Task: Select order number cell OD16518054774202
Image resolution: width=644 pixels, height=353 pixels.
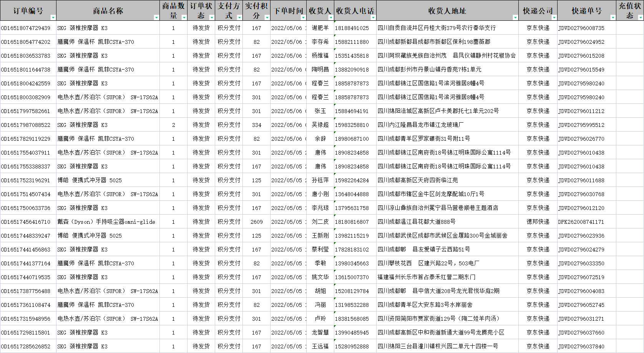Action: point(28,42)
